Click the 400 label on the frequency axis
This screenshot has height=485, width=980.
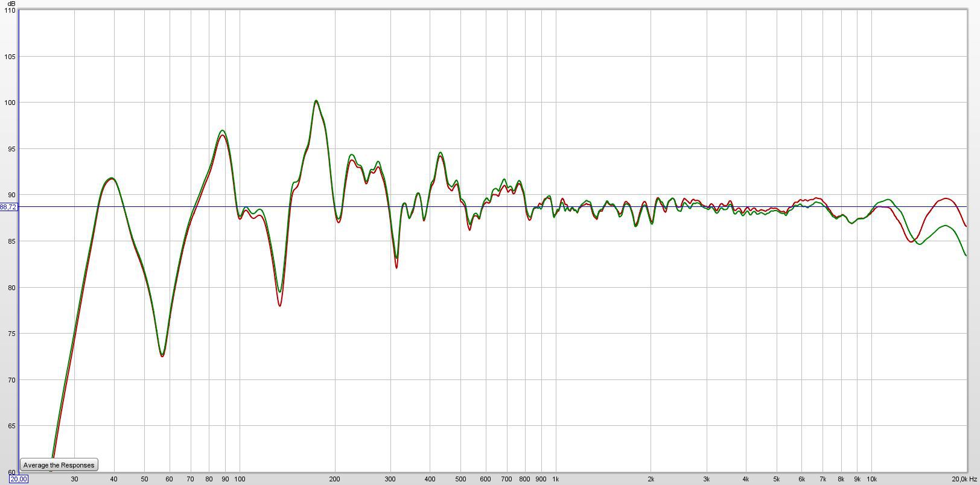[430, 479]
